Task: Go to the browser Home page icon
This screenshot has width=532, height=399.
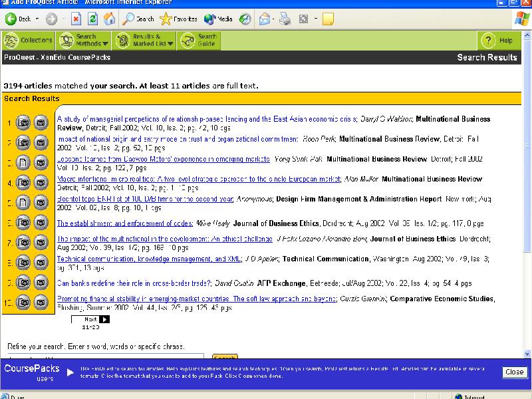Action: coord(109,19)
